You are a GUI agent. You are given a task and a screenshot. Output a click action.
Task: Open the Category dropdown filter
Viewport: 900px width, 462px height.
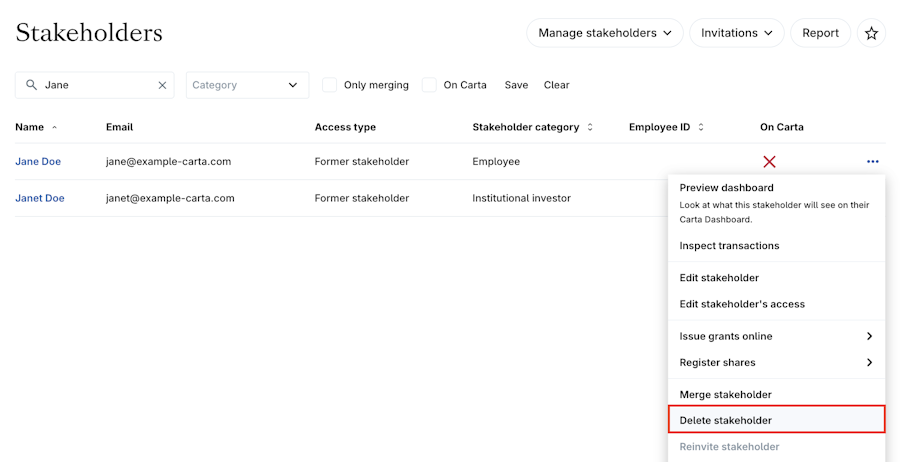(247, 85)
